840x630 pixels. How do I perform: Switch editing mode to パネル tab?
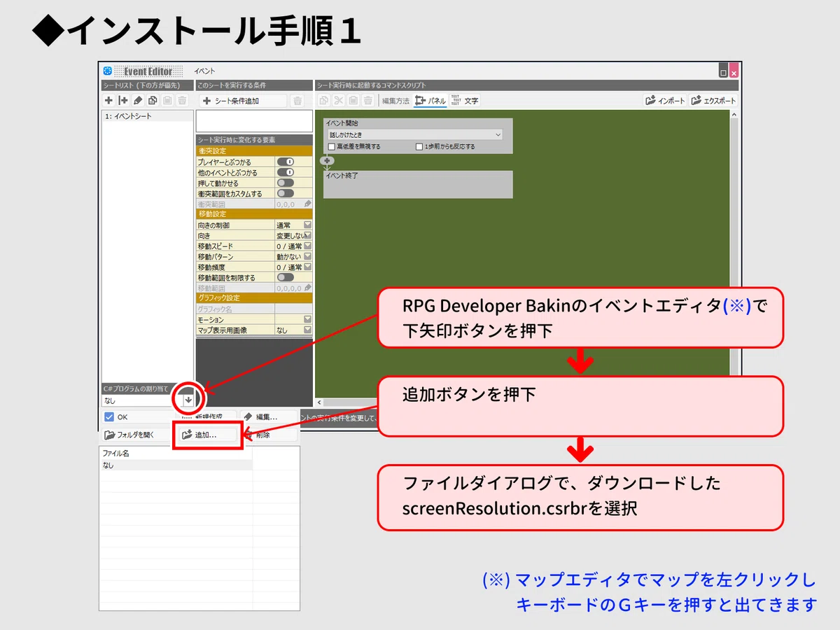[x=430, y=101]
